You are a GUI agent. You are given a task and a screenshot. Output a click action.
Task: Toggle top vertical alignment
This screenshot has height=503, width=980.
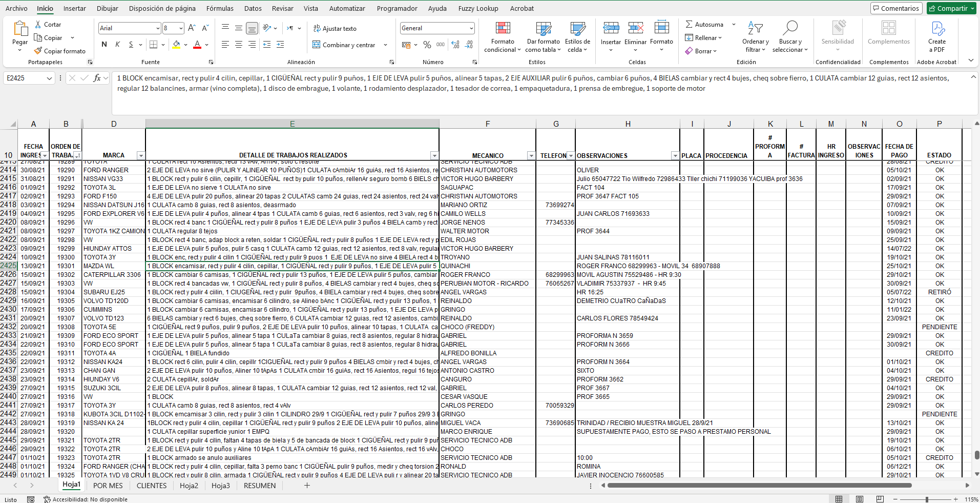tap(225, 28)
